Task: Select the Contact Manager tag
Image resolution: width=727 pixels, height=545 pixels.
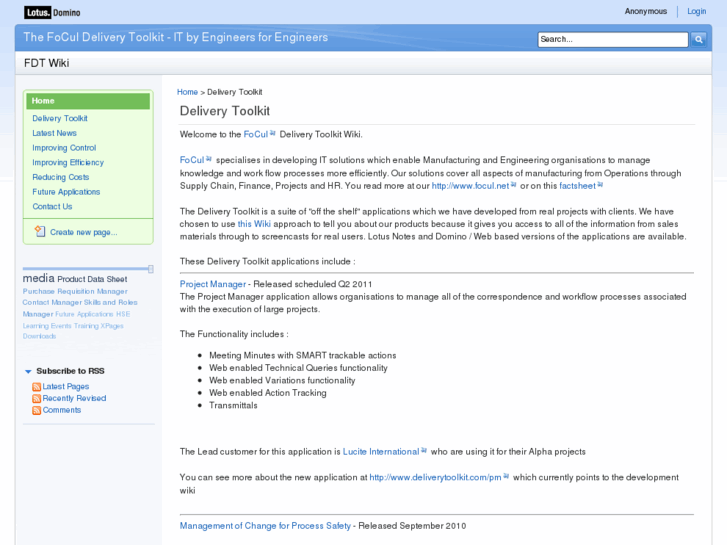Action: (x=52, y=302)
